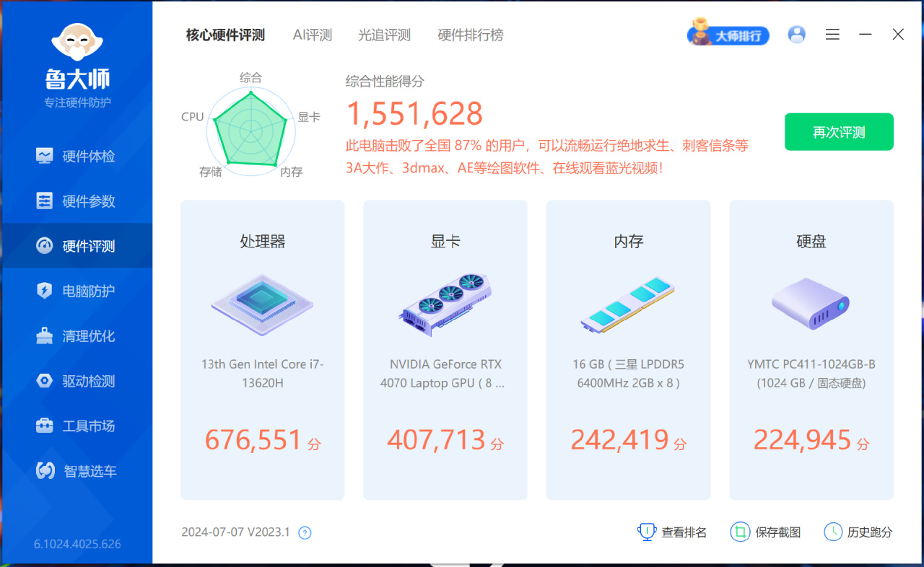Screen dimensions: 924x567
Task: Click the 13th Gen Intel Core i7-13620H text
Action: point(262,374)
